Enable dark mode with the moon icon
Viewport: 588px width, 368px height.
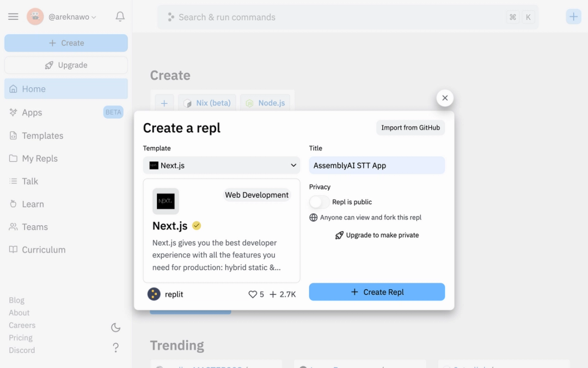pos(115,327)
